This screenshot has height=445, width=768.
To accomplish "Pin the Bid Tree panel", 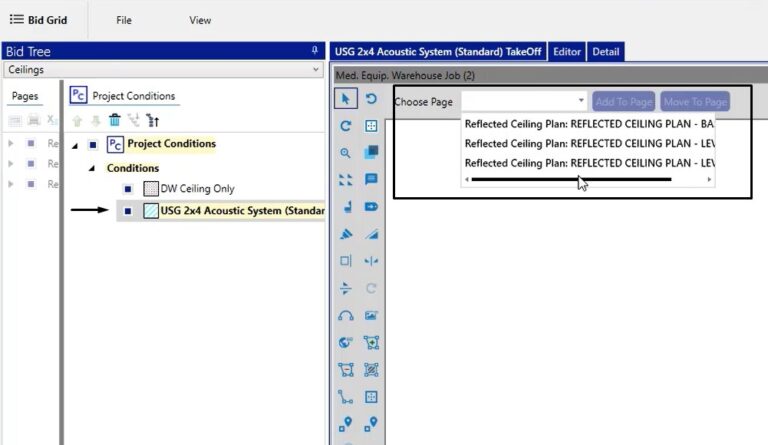I will [314, 50].
